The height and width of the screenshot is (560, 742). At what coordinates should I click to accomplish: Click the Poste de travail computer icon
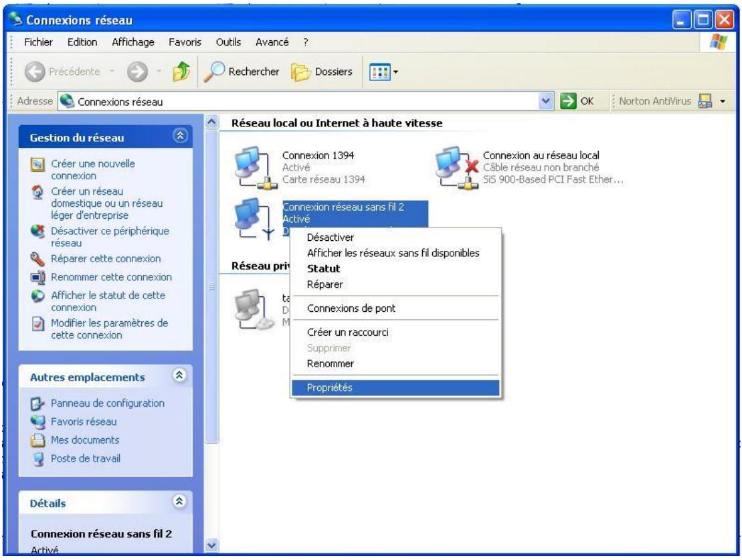[x=37, y=459]
